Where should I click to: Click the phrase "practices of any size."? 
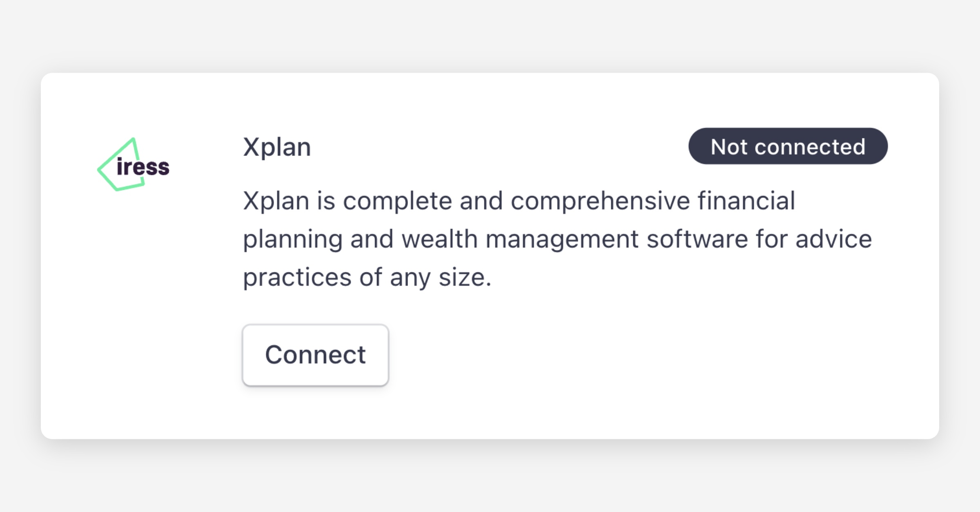coord(367,278)
